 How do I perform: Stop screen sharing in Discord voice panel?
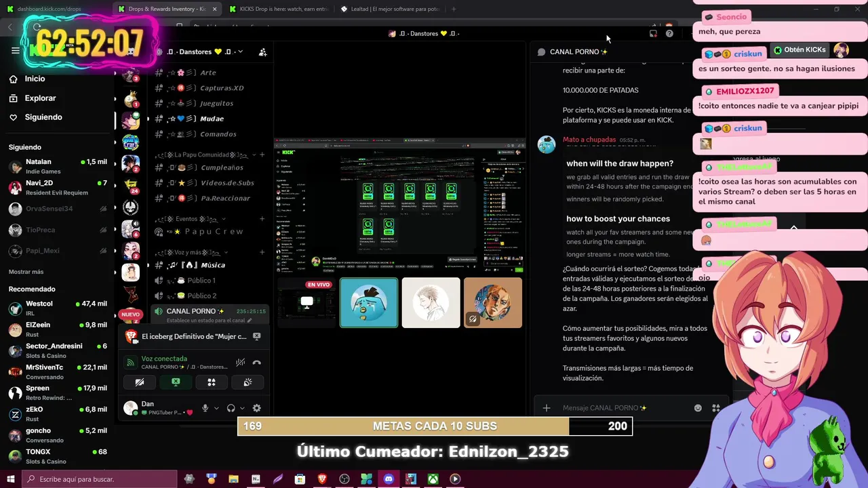point(176,382)
